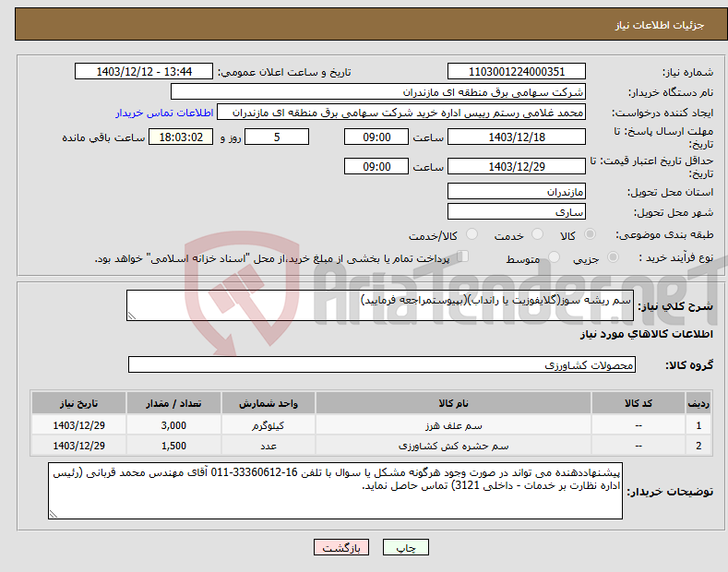Click the delivery city field ساری

tap(517, 211)
